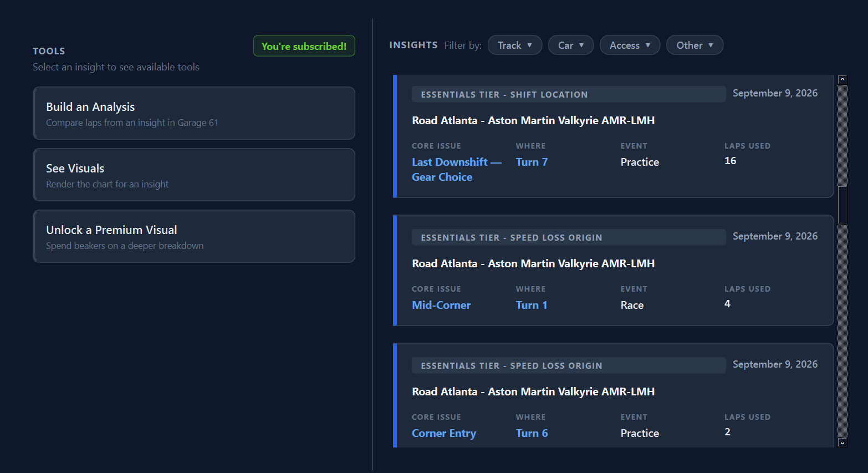Screen dimensions: 868x473
Task: Click the Road Atlanta title in the Corner Entry insight
Action: point(533,391)
